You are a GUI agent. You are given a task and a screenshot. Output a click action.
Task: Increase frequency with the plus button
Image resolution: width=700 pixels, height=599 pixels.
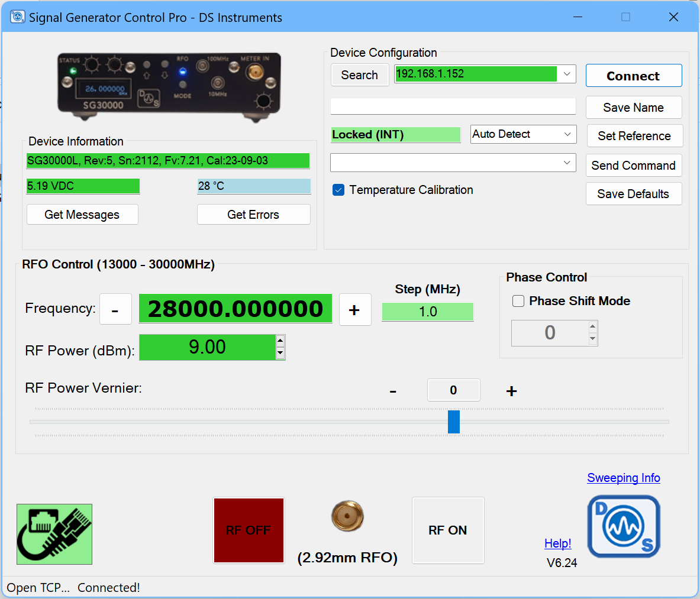(355, 310)
